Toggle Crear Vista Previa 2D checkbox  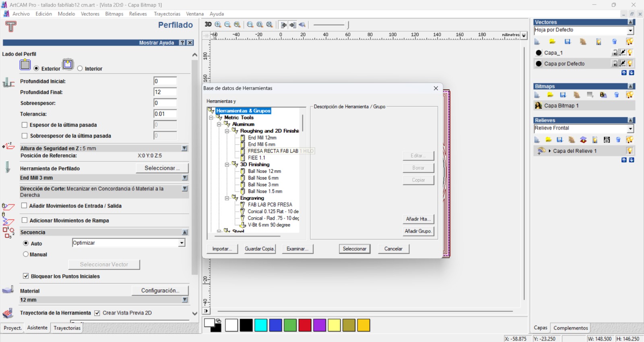click(x=97, y=313)
